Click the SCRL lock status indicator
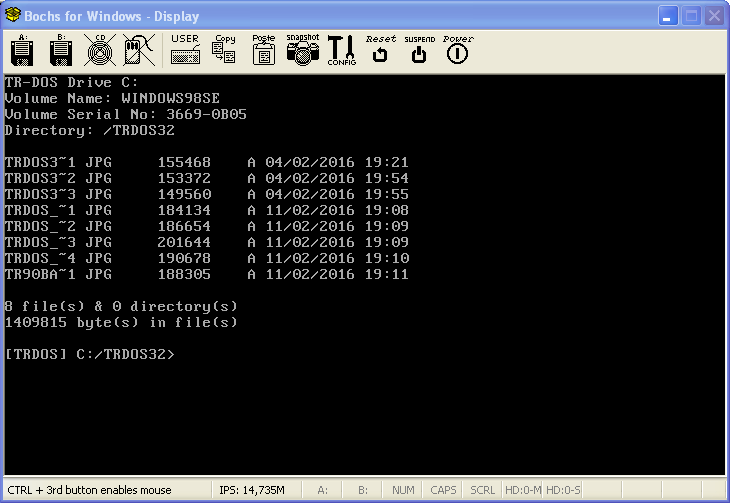 [482, 490]
